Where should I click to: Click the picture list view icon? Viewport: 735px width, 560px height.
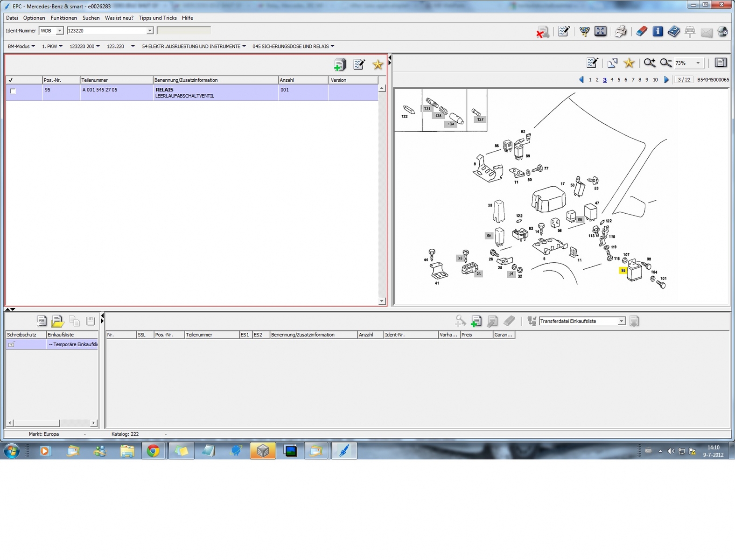point(721,63)
